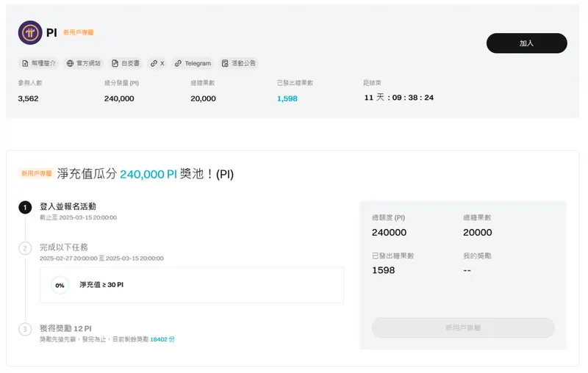The width and height of the screenshot is (588, 373).
Task: Open the 官方網站 globe link
Action: pyautogui.click(x=84, y=63)
